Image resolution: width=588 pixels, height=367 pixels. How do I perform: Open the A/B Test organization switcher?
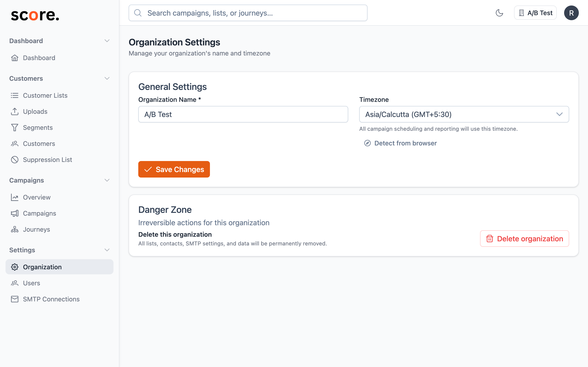coord(535,13)
